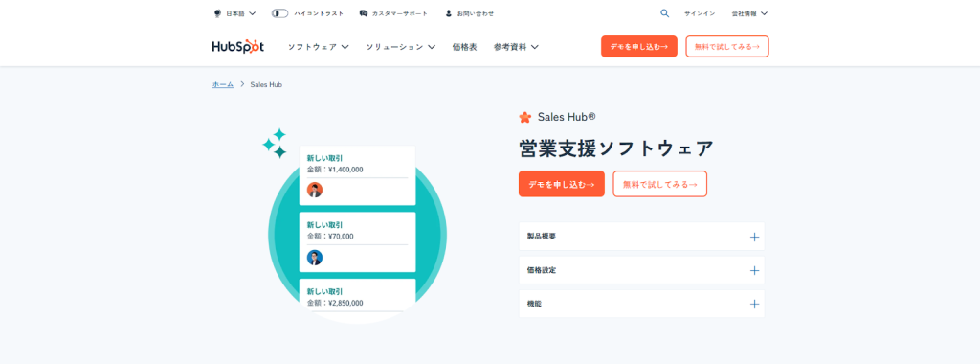Click the globe icon beside 日本語

(217, 13)
